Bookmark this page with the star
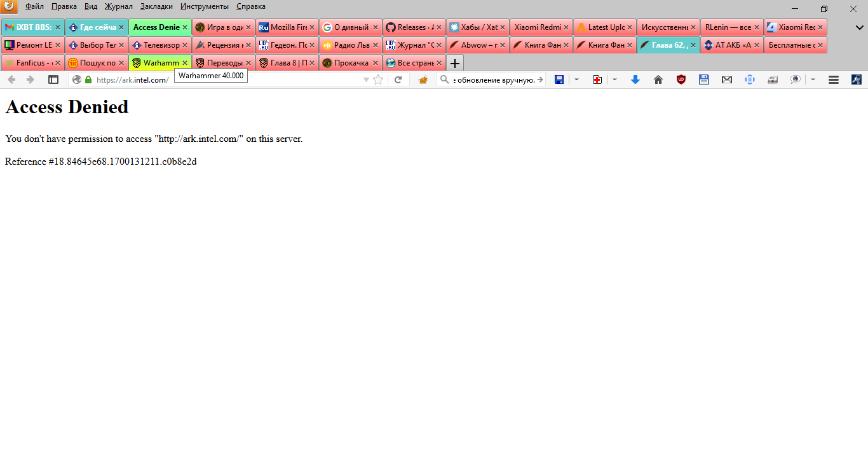This screenshot has width=868, height=463. coord(378,79)
